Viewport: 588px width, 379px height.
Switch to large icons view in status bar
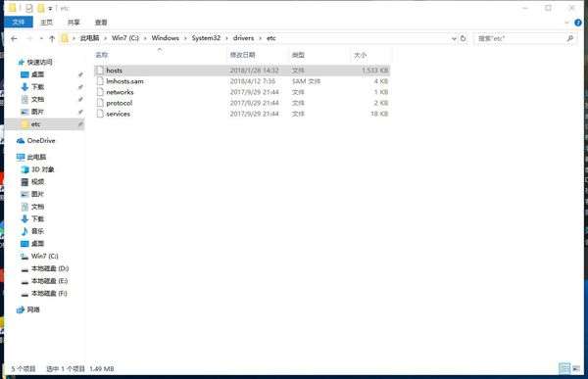coord(576,368)
